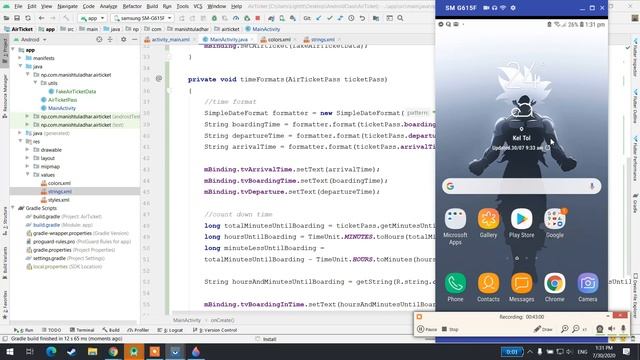
Task: Tap the Google voice search microphone
Action: [592, 186]
